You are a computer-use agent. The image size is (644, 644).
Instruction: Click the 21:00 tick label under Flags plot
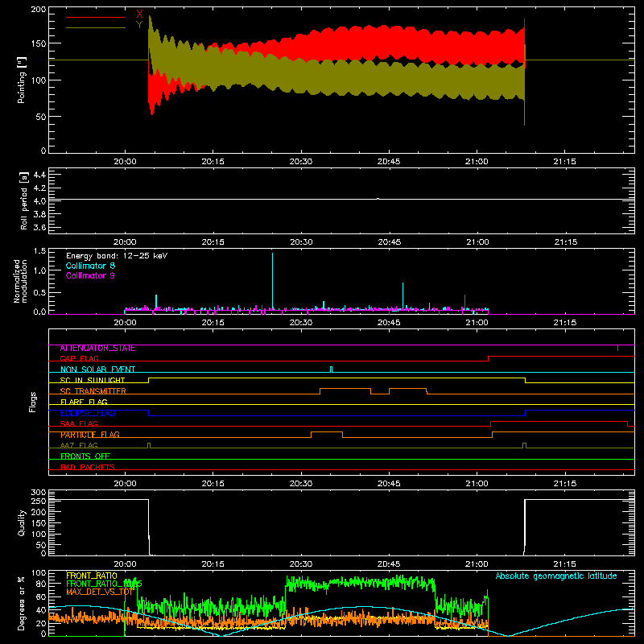(x=477, y=484)
